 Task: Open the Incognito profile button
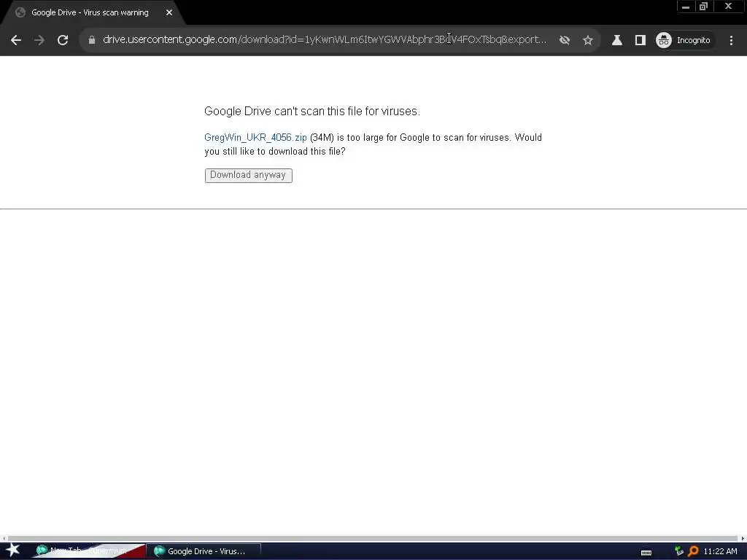[684, 40]
